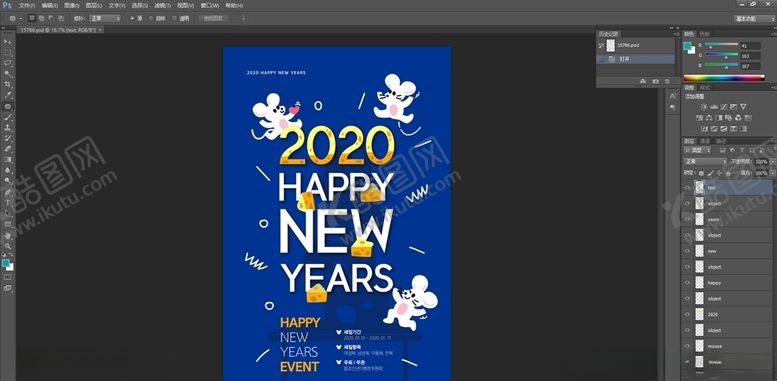Viewport: 777px width, 381px height.
Task: Click the color spectrum ramp
Action: 724,78
